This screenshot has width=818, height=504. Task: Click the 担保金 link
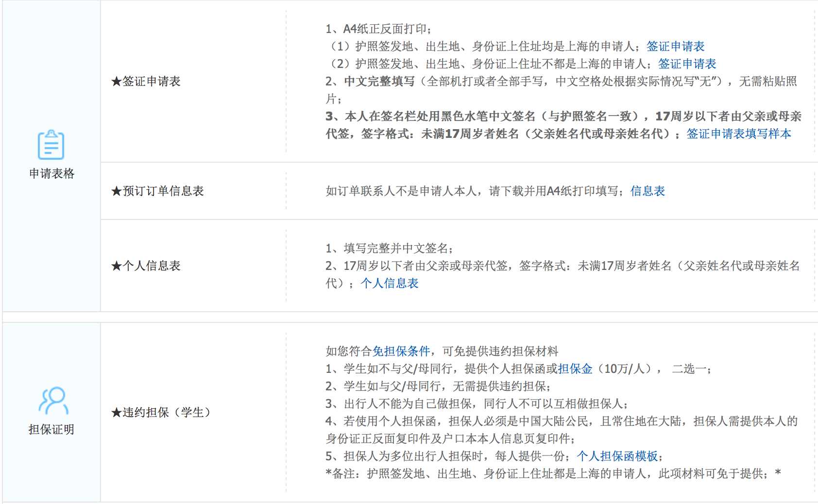coord(575,369)
